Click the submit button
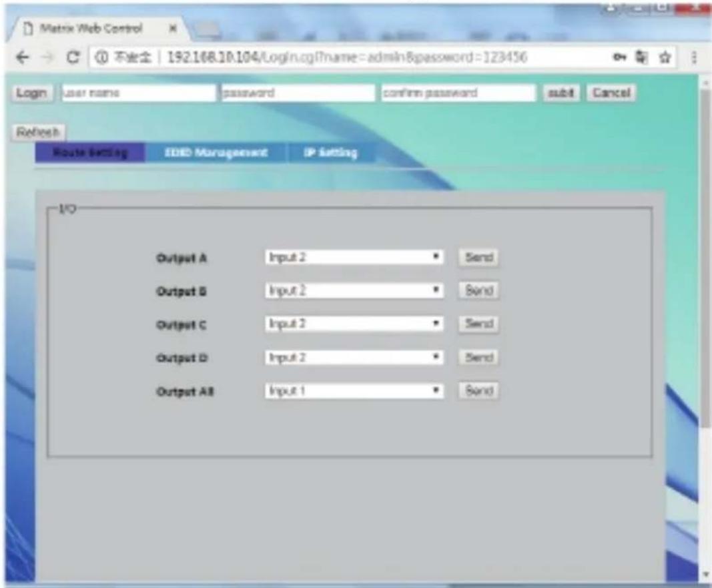The image size is (712, 588). coord(561,93)
